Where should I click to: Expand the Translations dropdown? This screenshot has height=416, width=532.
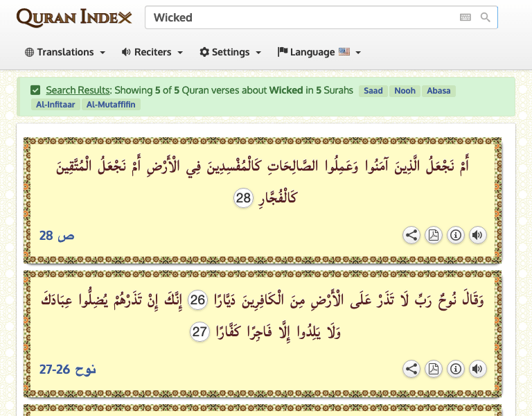pos(64,52)
